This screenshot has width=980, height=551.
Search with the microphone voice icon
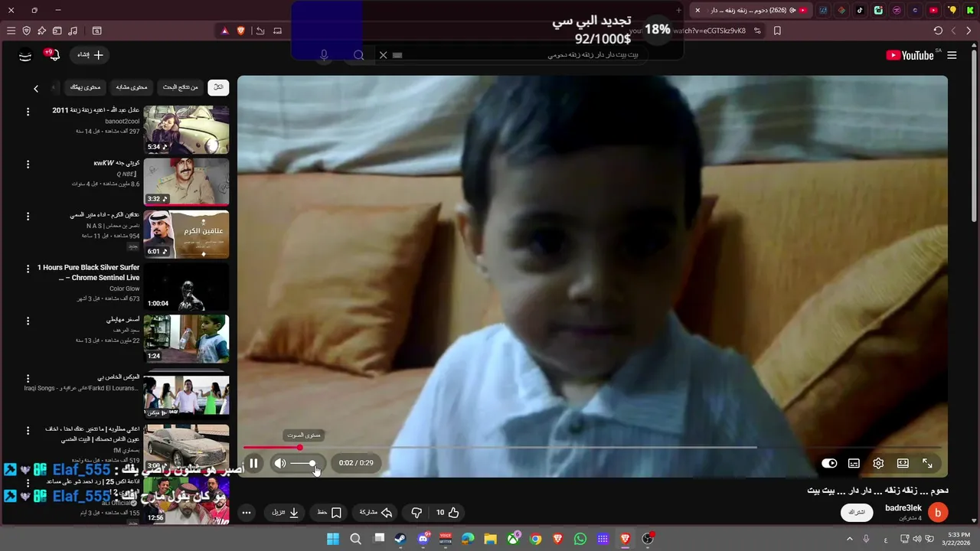[324, 55]
